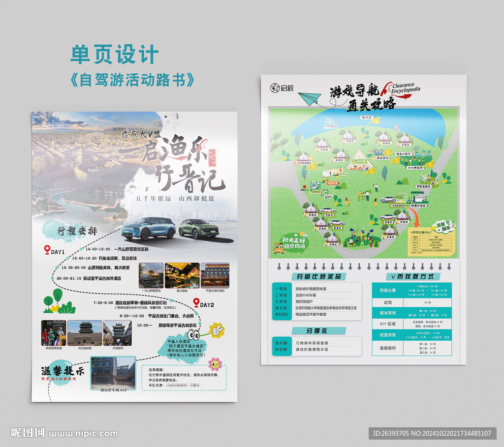Viewport: 504px width, 447px height.
Task: Click the 投壶游戏 cell in V币 table
Action: [x=388, y=335]
